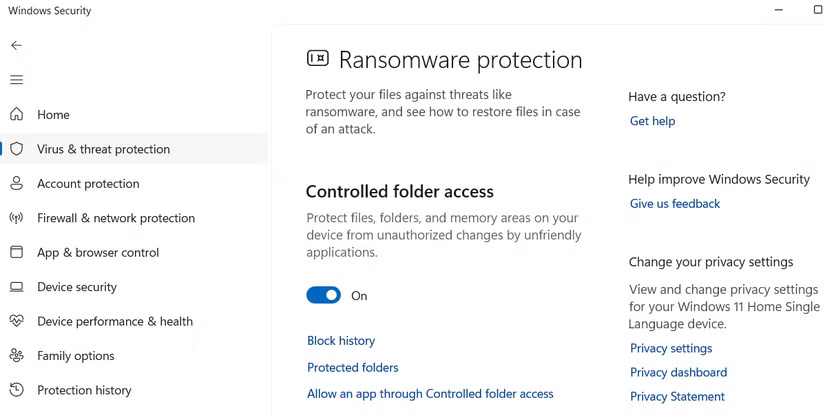Click the Device performance & health heart icon
Image resolution: width=825 pixels, height=417 pixels.
(x=17, y=322)
